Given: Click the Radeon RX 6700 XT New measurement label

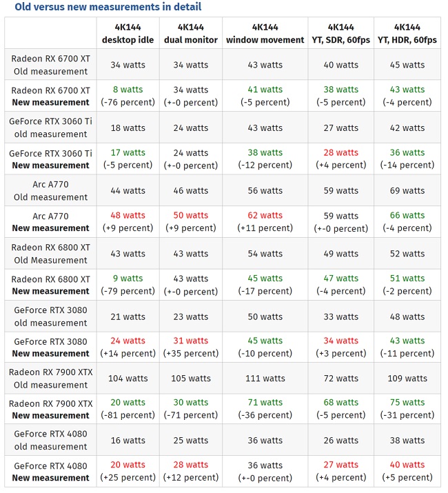Looking at the screenshot, I should pyautogui.click(x=50, y=96).
